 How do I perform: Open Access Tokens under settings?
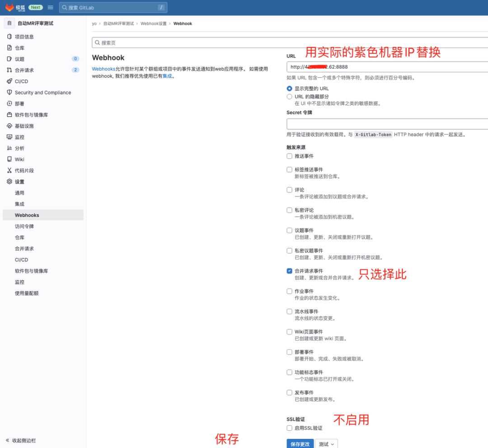24,226
